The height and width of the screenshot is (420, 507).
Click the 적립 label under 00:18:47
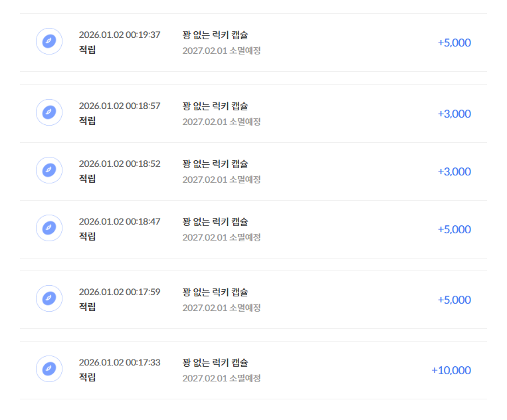(87, 236)
